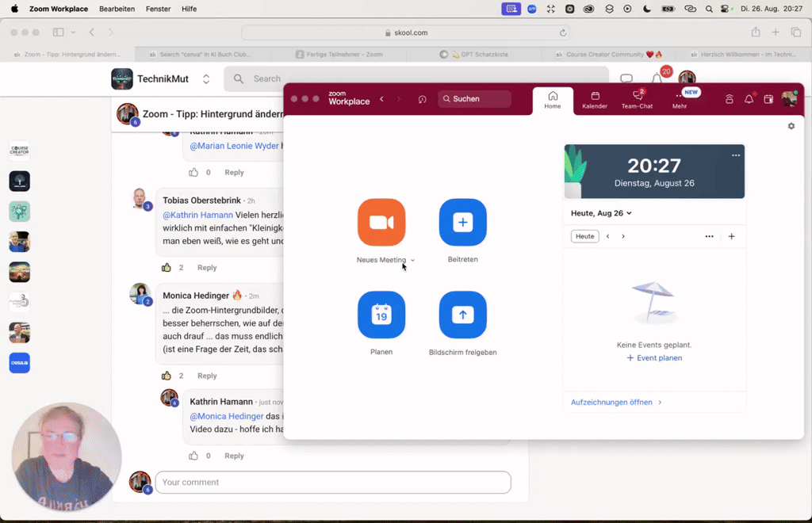Viewport: 812px width, 523px height.
Task: Open the Hilfe menu
Action: point(189,9)
